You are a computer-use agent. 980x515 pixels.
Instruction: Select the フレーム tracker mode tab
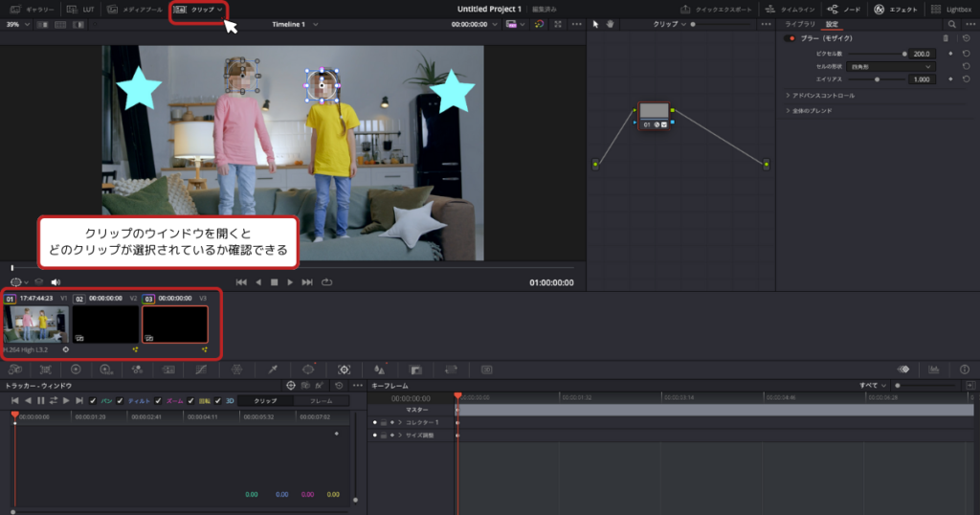click(321, 400)
